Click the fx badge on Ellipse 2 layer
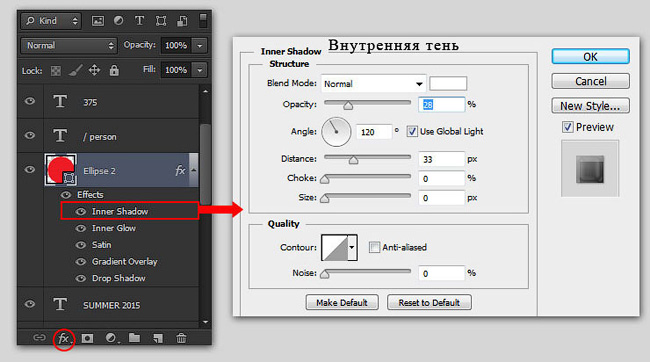This screenshot has height=362, width=650. point(180,170)
